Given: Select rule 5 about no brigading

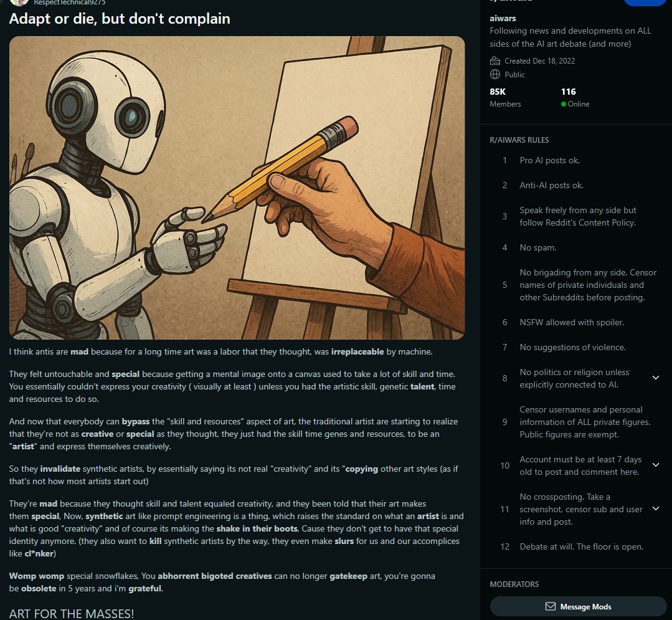Looking at the screenshot, I should (588, 285).
